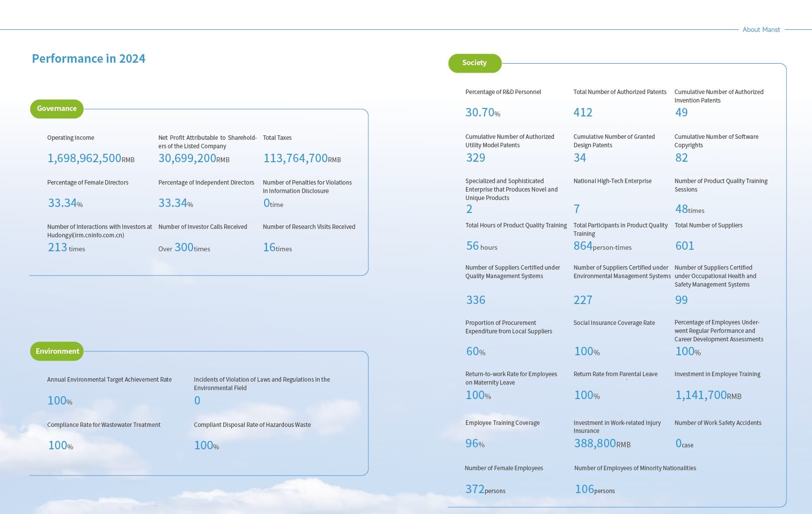This screenshot has width=812, height=514.
Task: Click the Total Number of Suppliers value 601
Action: 684,246
